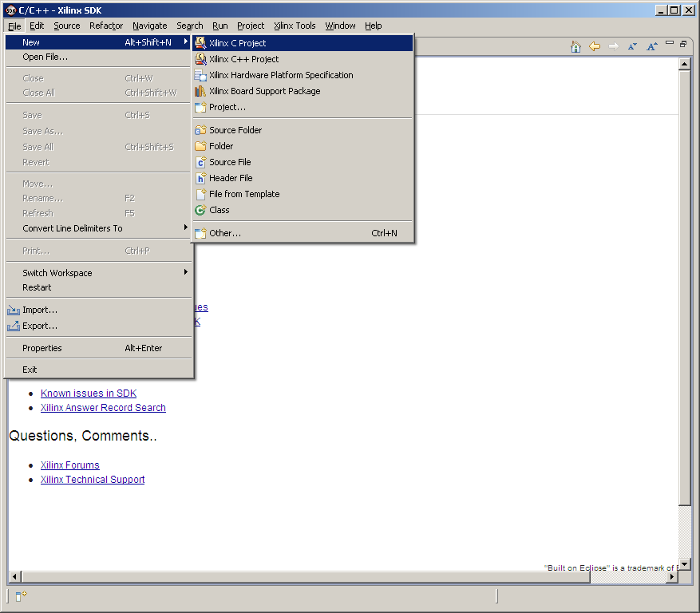Go to the Welcome home page icon

(x=576, y=46)
